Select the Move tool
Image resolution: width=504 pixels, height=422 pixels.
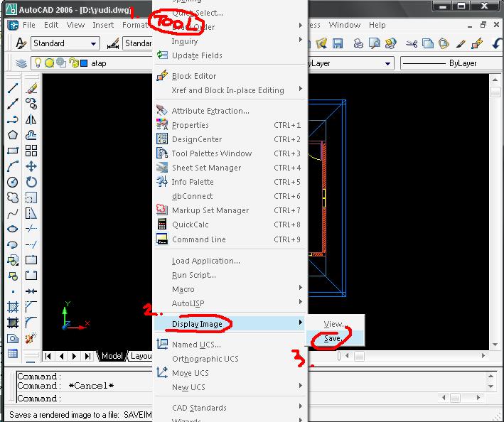pos(31,166)
